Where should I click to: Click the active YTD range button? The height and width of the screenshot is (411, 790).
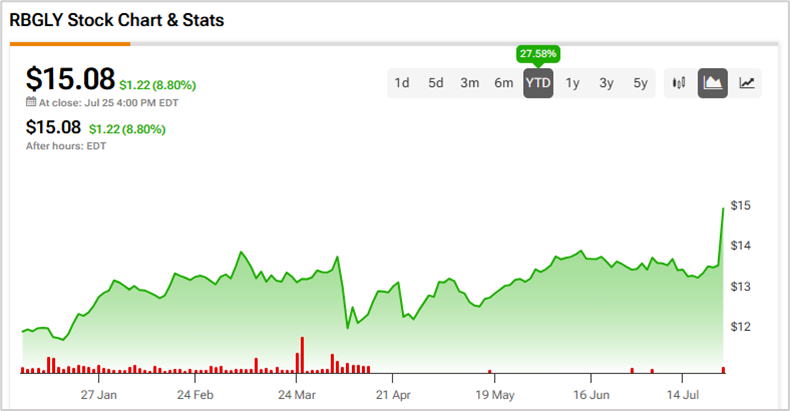[x=538, y=83]
